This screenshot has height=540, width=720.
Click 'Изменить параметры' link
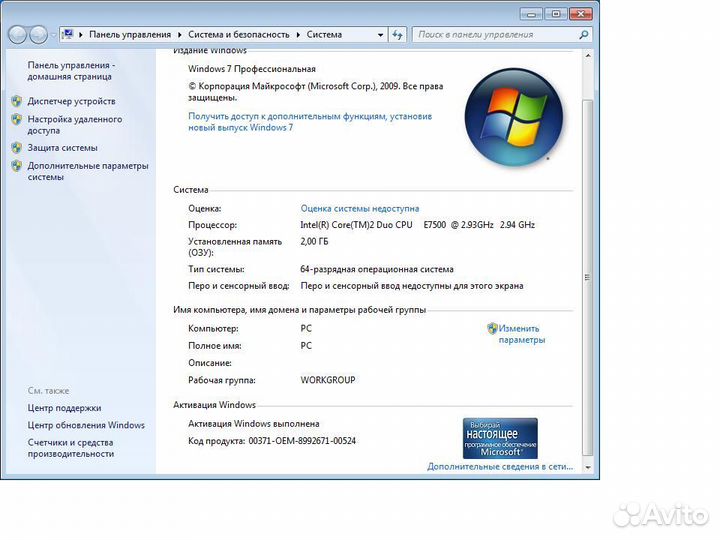click(522, 334)
